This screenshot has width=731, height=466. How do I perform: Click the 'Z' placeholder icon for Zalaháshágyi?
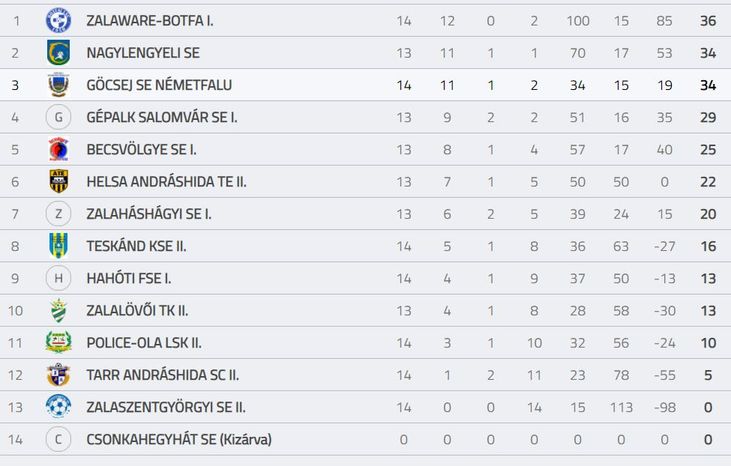pyautogui.click(x=58, y=213)
